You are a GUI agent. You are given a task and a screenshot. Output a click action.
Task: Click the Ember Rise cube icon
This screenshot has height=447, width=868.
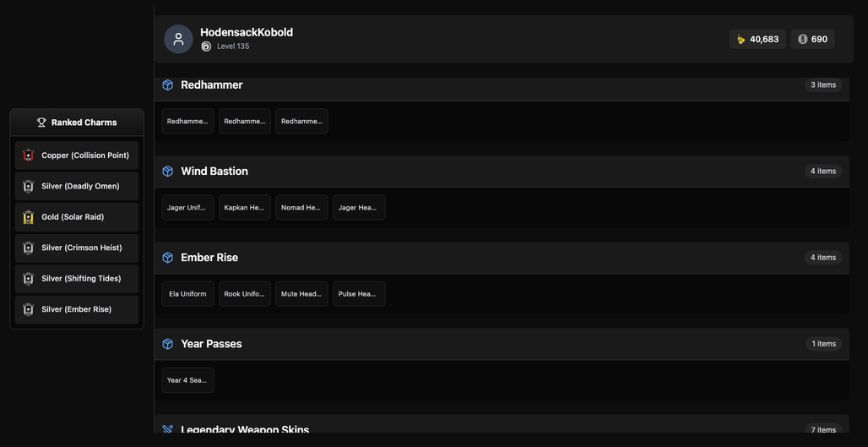coord(168,258)
